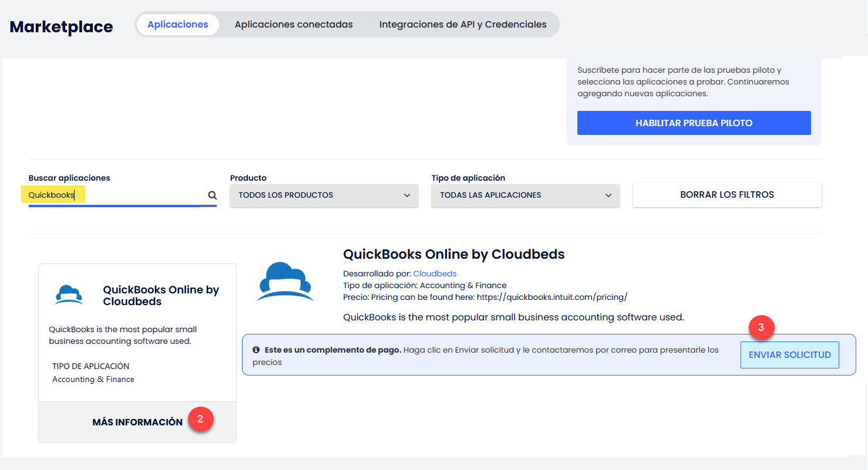Click 'TIPO DE APLICACIÓN' label in card

pos(90,366)
